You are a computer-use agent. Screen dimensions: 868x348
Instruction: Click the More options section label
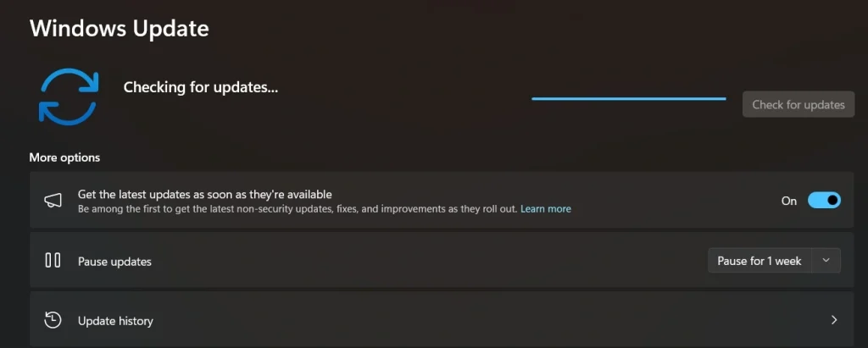tap(64, 157)
